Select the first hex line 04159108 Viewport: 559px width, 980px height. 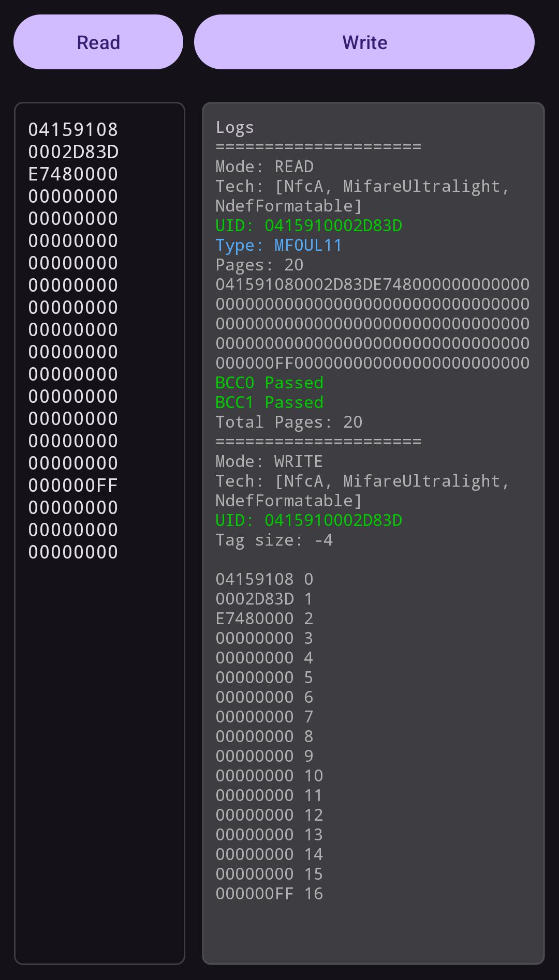[x=73, y=130]
